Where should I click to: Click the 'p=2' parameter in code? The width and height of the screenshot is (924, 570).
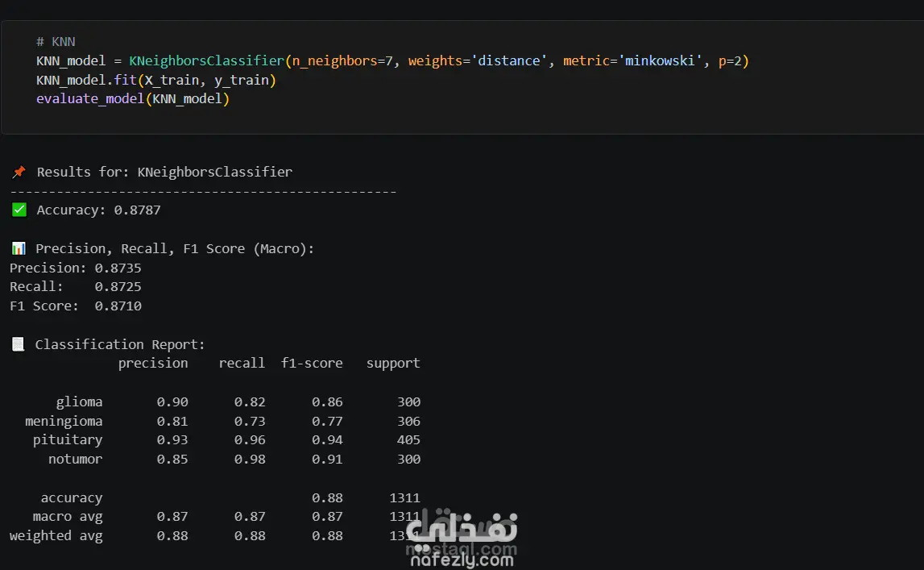tap(730, 60)
